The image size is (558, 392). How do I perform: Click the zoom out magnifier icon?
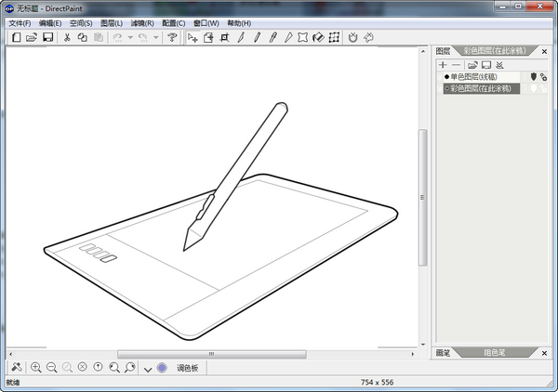(x=52, y=368)
